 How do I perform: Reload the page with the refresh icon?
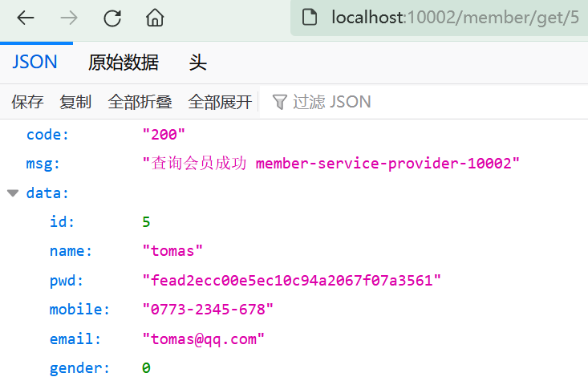pyautogui.click(x=112, y=18)
